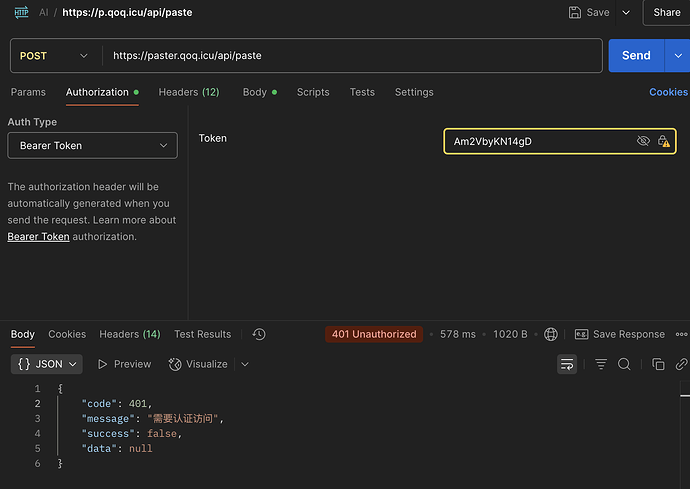
Task: Expand the Send button options arrow
Action: 678,55
